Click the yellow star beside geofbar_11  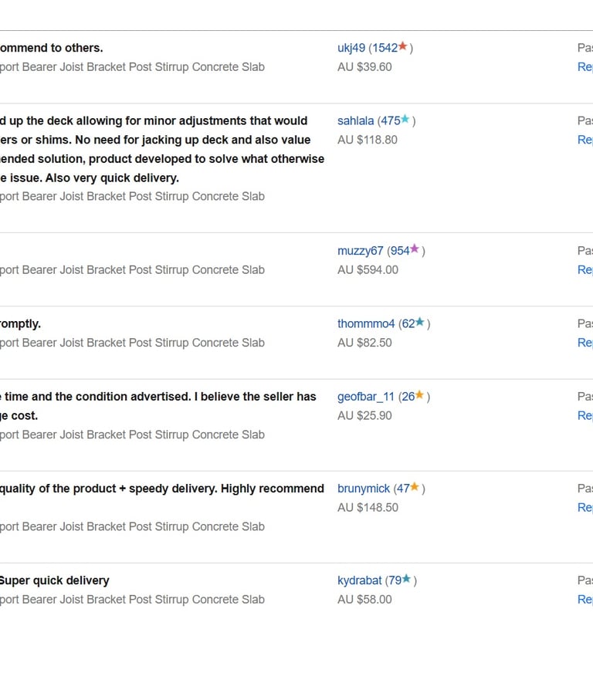pos(419,395)
